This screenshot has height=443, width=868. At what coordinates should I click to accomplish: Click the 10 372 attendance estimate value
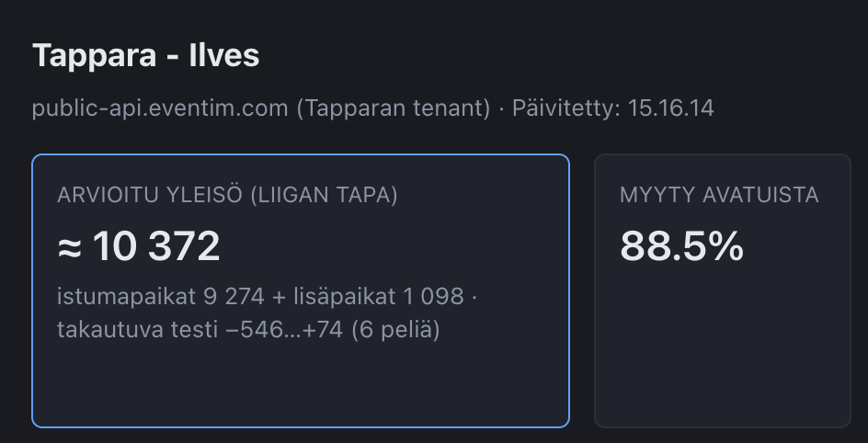pyautogui.click(x=156, y=246)
